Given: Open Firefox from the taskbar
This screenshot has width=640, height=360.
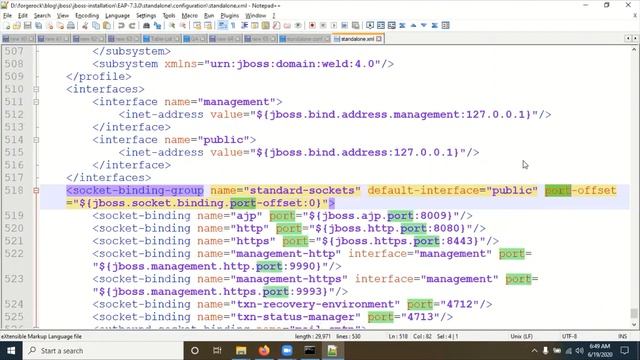Looking at the screenshot, I should tap(264, 351).
